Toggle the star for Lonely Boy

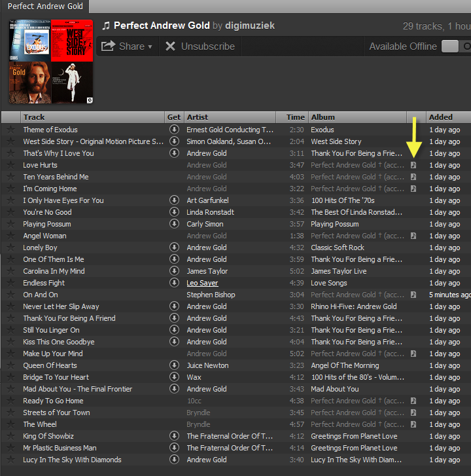(x=11, y=247)
